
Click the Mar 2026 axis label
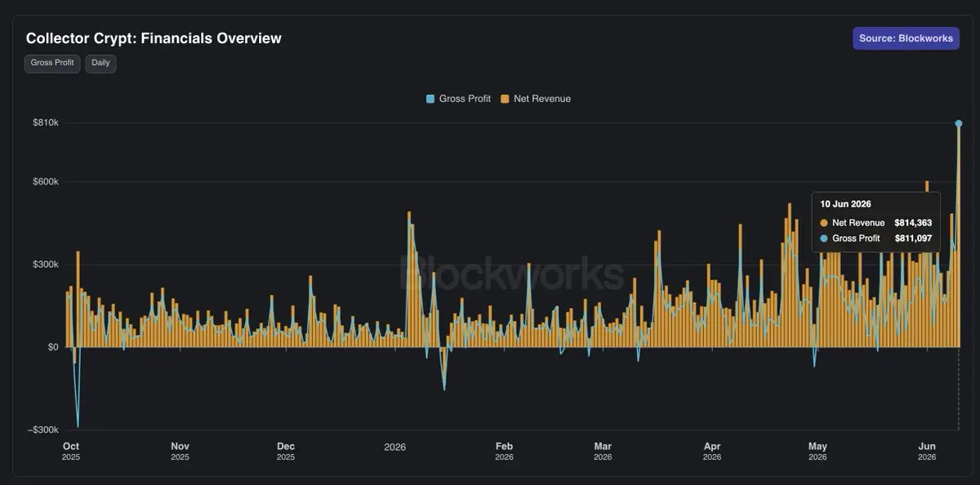click(603, 452)
